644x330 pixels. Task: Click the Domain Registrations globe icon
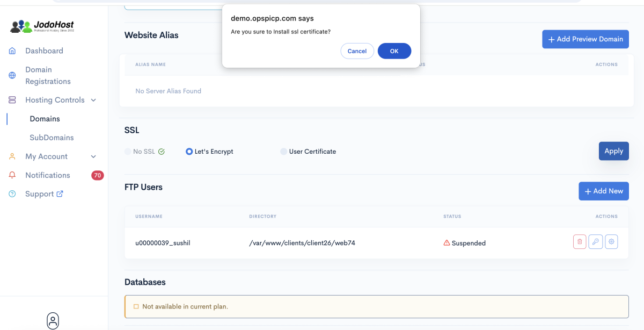[x=12, y=75]
